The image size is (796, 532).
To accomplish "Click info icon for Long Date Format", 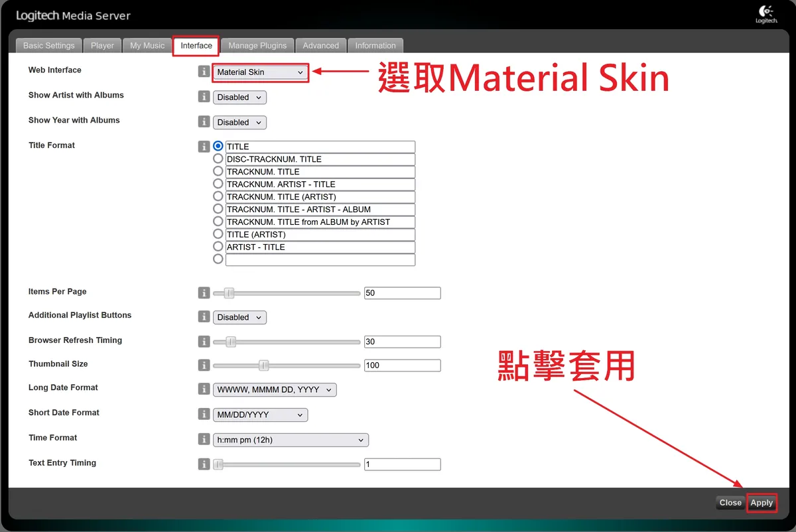I will pos(204,389).
